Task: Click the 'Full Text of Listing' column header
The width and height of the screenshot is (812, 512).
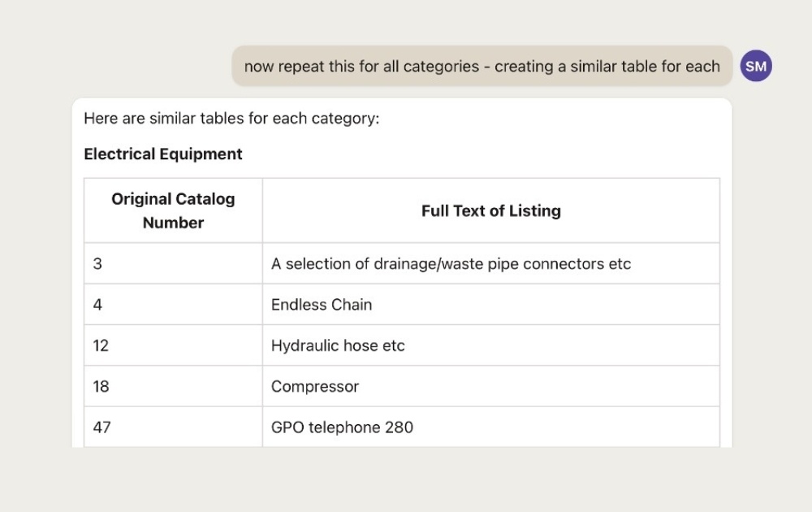Action: point(491,210)
